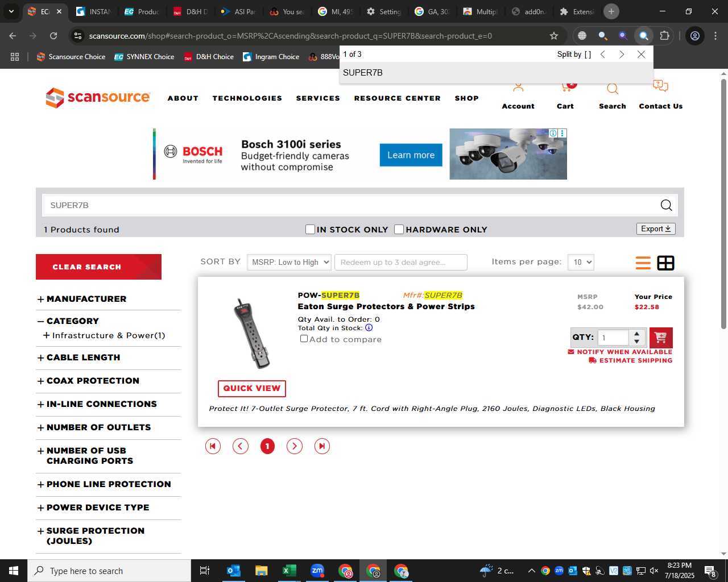
Task: Click ESTIMATE SHIPPING link
Action: [631, 360]
